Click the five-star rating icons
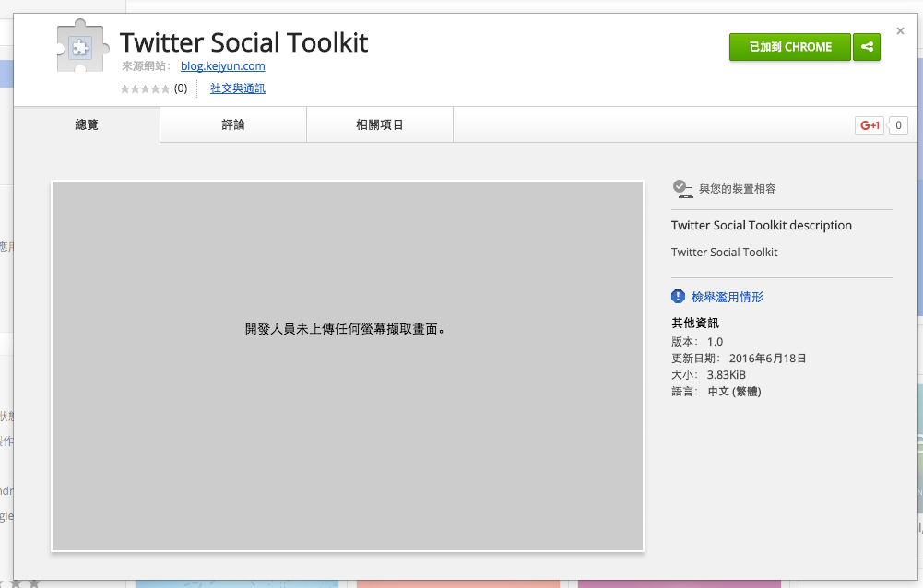Screen dimensions: 923x588 tap(145, 89)
